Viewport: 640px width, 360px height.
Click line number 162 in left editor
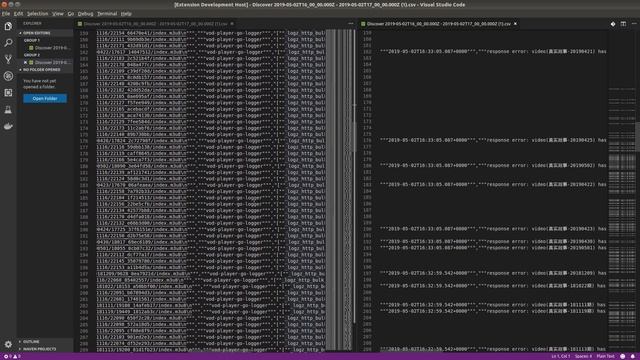[x=84, y=52]
